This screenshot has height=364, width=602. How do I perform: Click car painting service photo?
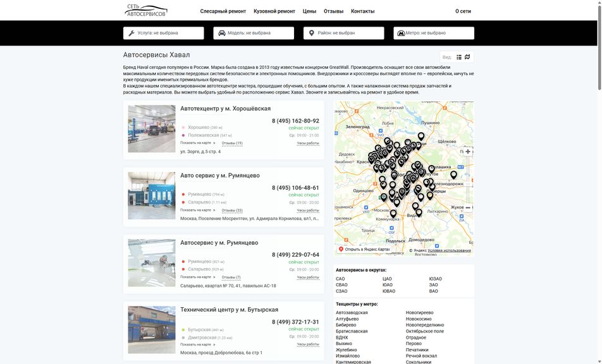[152, 263]
